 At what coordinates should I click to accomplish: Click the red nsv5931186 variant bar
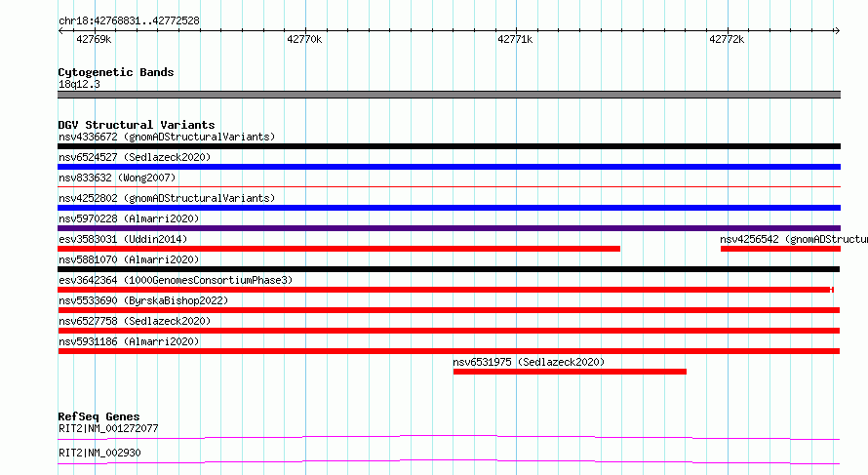[x=449, y=351]
